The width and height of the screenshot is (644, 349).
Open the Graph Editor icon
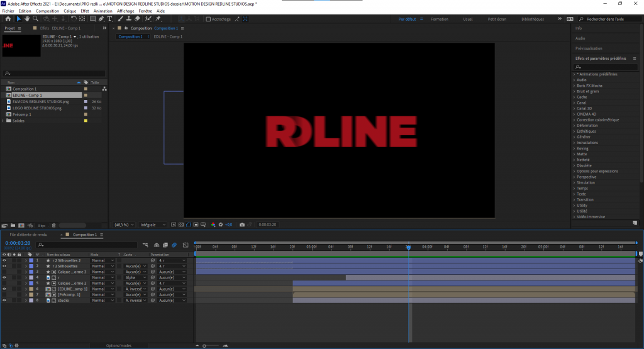[x=186, y=245]
